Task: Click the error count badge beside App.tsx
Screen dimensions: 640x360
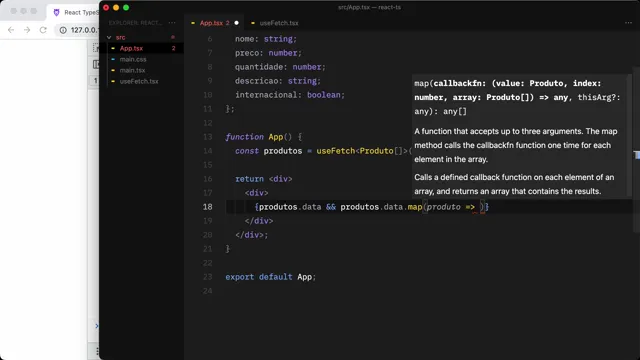Action: (x=173, y=48)
